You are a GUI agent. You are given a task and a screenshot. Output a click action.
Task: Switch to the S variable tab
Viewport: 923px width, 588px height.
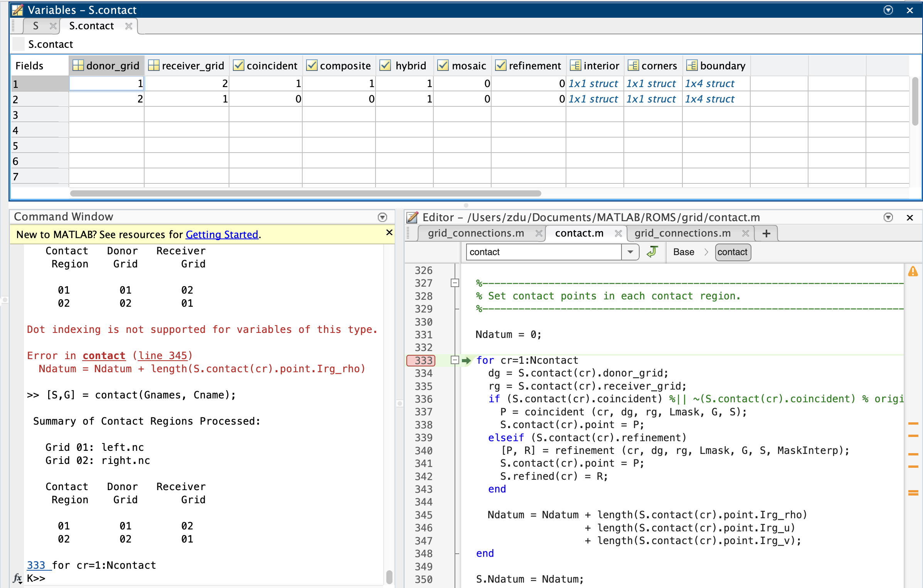(36, 26)
